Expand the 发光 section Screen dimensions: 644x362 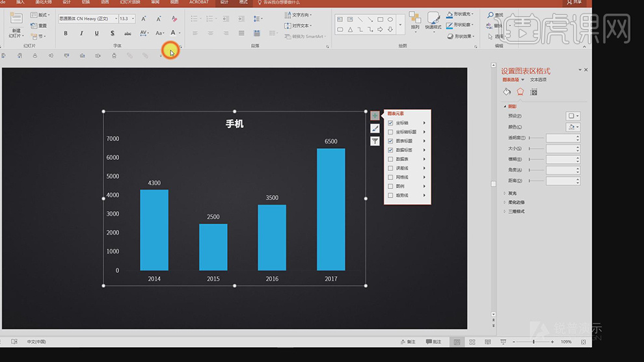pyautogui.click(x=513, y=193)
